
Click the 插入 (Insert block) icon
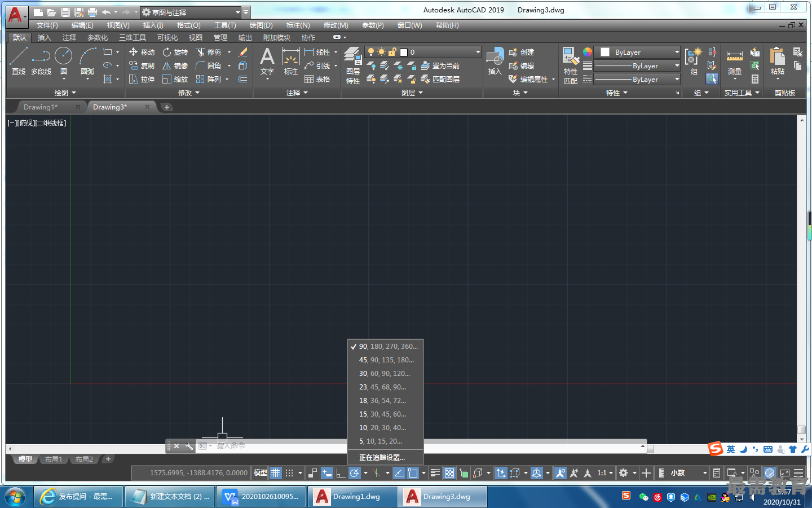tap(495, 61)
